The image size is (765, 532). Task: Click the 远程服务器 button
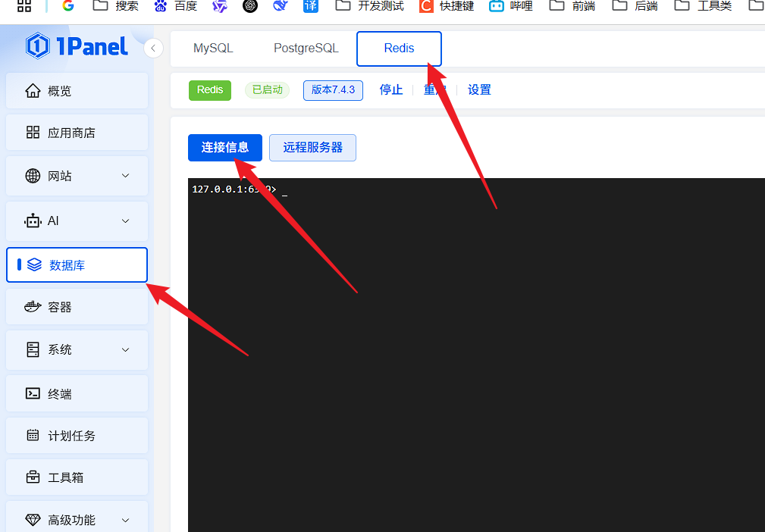pos(312,148)
